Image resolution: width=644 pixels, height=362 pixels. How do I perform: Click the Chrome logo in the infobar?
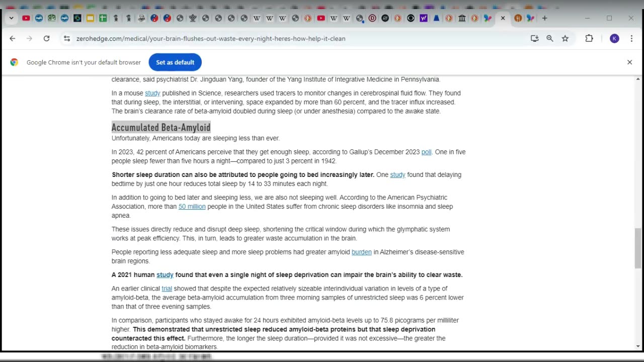point(14,62)
